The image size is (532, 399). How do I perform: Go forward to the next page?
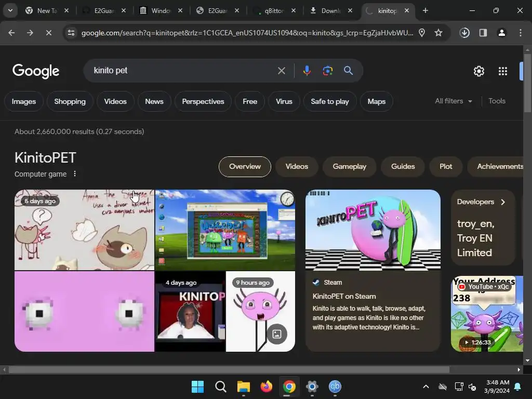coord(30,33)
